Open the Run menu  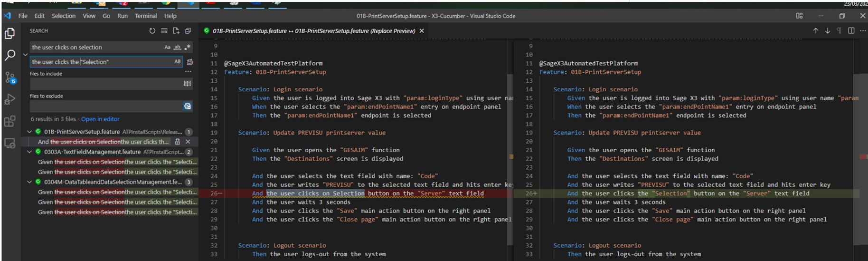coord(123,16)
